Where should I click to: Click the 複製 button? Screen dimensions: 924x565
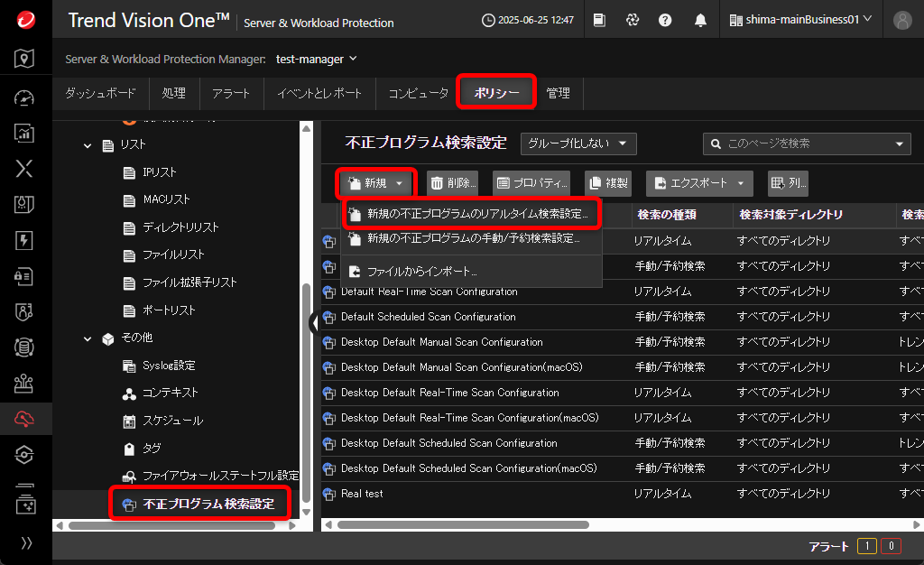(608, 183)
